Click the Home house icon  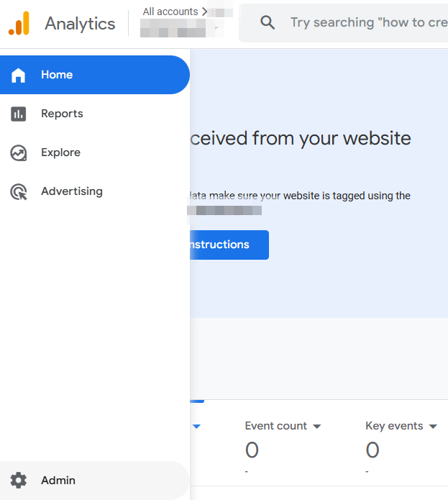(18, 76)
